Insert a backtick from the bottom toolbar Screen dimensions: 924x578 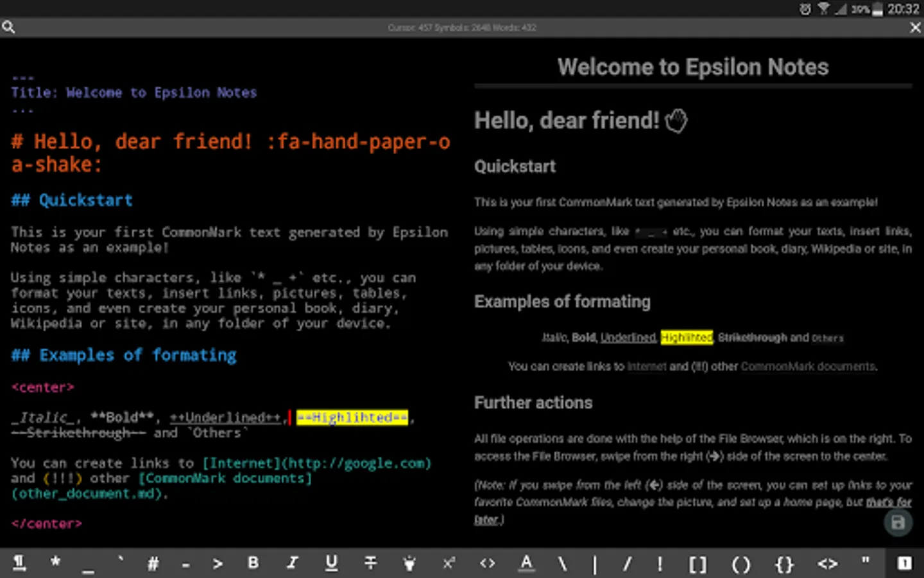pos(121,560)
